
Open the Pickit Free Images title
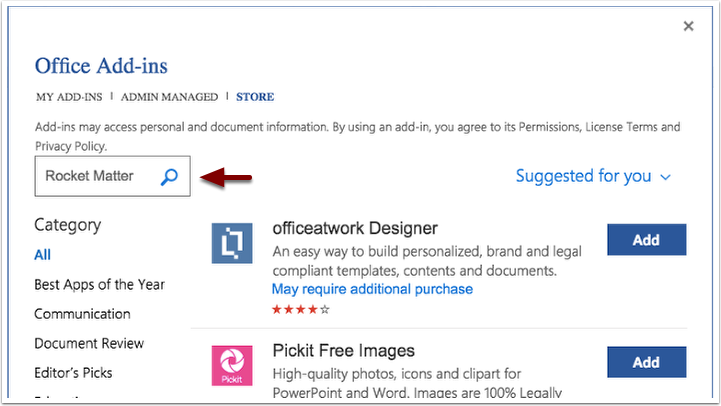click(343, 351)
